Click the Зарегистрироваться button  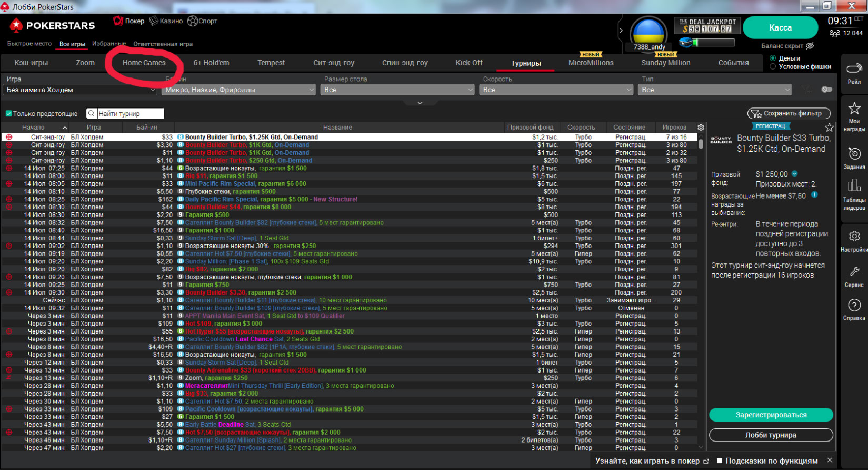tap(771, 415)
